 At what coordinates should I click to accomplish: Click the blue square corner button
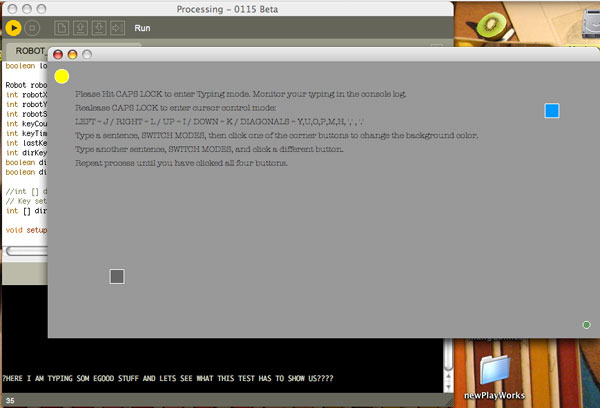point(552,111)
